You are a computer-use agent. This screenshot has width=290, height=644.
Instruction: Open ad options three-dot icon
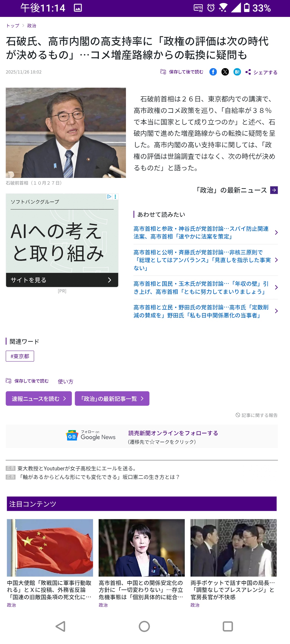pos(115,197)
